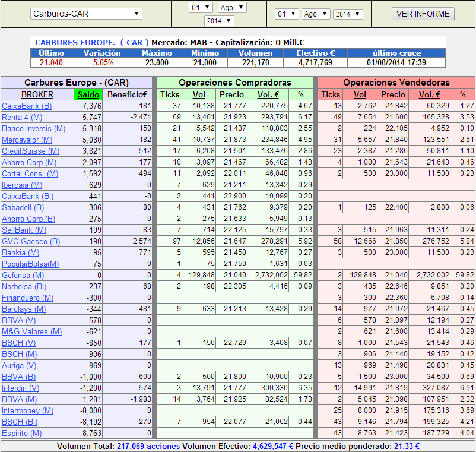Click the Mercavalor (M) broker link
Viewport: 476px width, 452px height.
27,140
